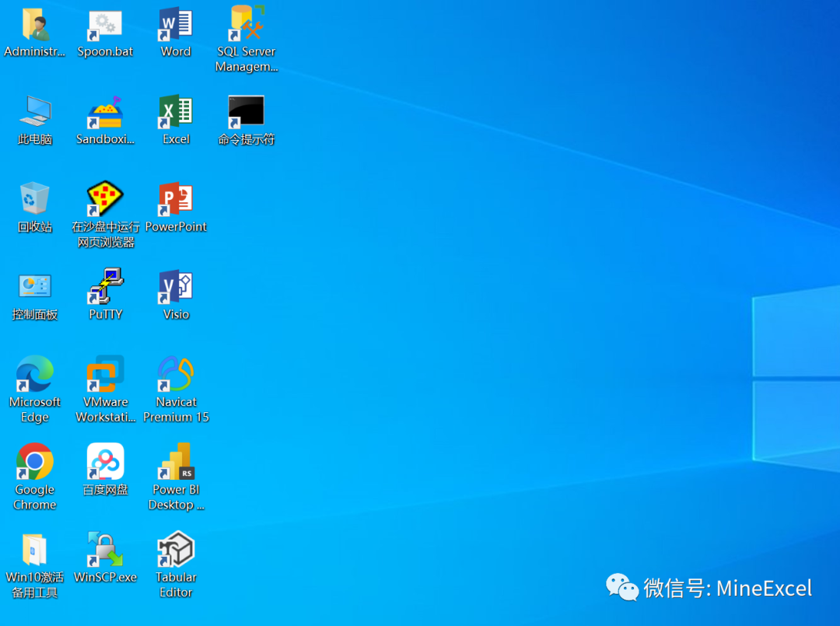
Task: Select the 百度网盘 Baidu Netdisk icon
Action: [x=105, y=462]
